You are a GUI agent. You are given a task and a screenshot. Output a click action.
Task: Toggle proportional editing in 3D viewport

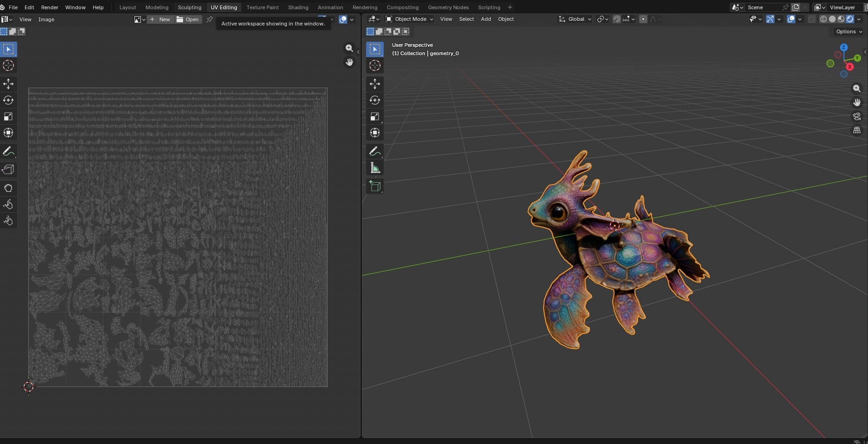pos(643,19)
